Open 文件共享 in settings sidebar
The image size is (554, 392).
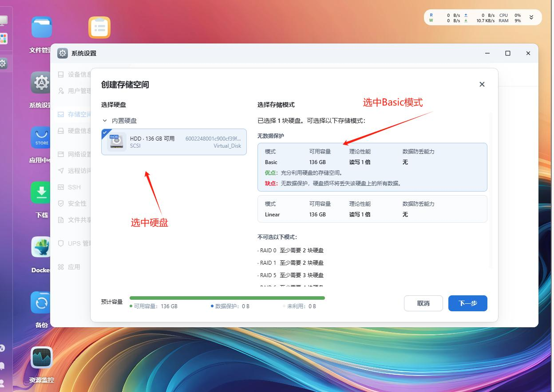pos(75,220)
